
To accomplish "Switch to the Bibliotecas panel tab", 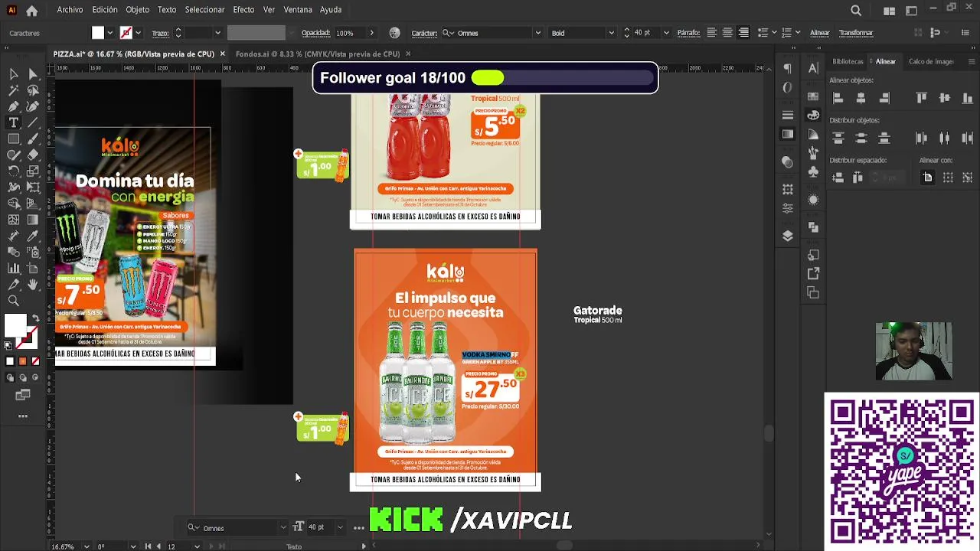I will pyautogui.click(x=848, y=61).
